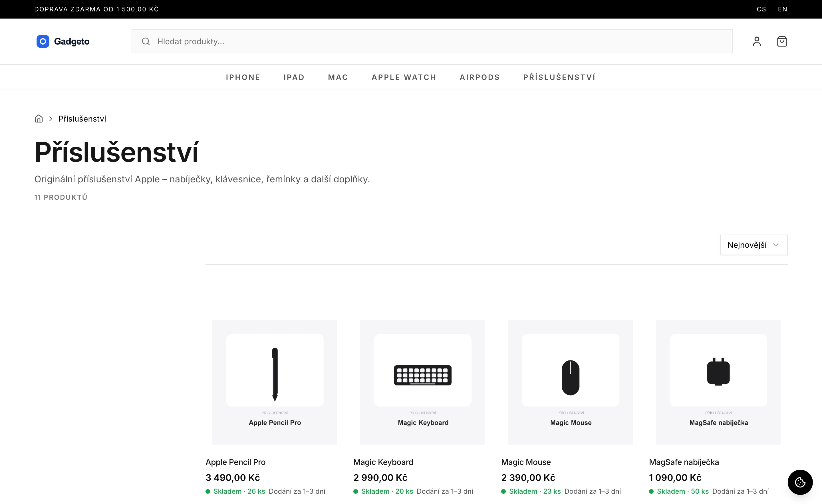This screenshot has height=504, width=822.
Task: Open cookie settings round button
Action: pos(800,482)
